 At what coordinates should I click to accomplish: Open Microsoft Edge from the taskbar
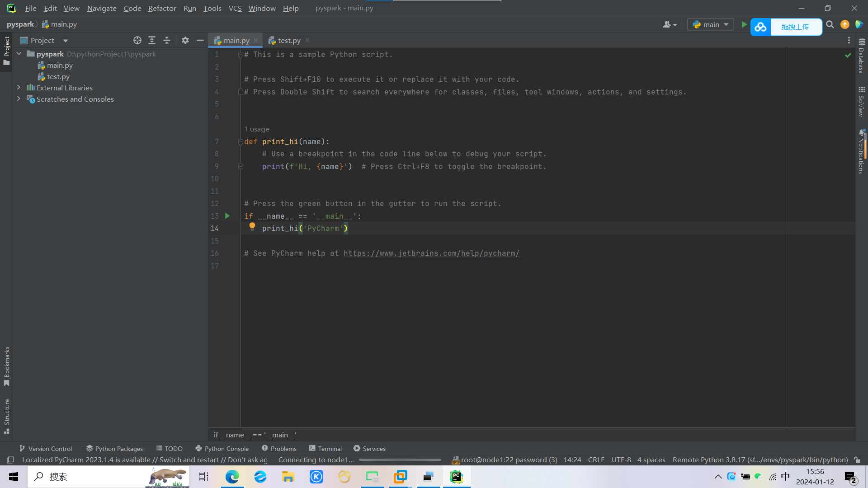coord(232,477)
